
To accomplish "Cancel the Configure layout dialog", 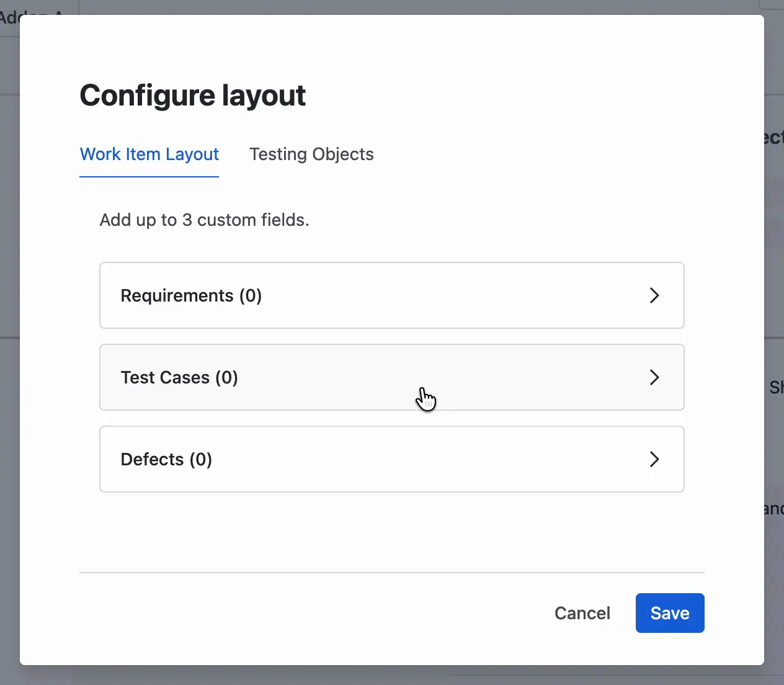I will point(582,613).
